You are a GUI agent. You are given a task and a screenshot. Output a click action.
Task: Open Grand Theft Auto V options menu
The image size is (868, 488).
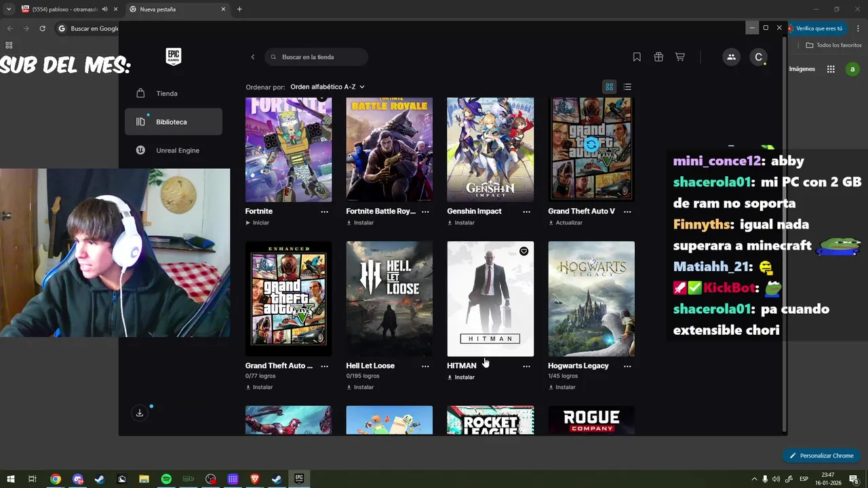coord(627,211)
